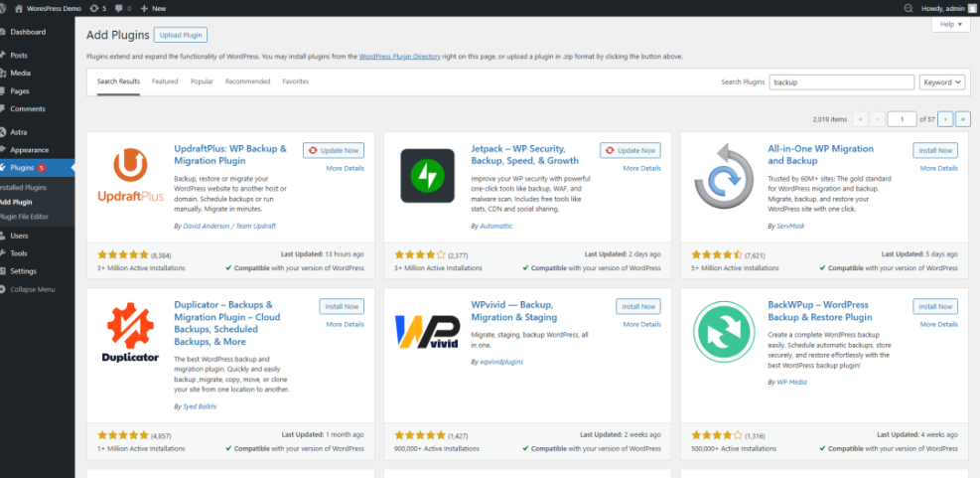
Task: Focus the Search Plugins input field
Action: 841,81
